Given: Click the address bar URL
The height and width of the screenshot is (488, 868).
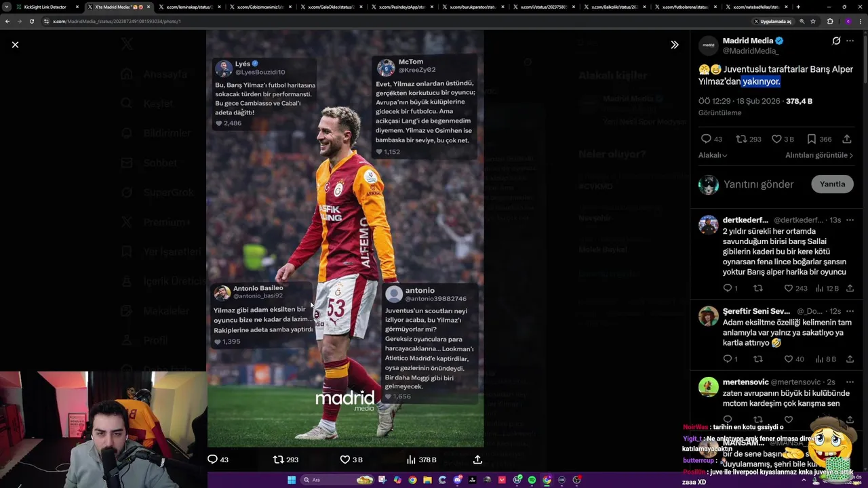Looking at the screenshot, I should 117,21.
